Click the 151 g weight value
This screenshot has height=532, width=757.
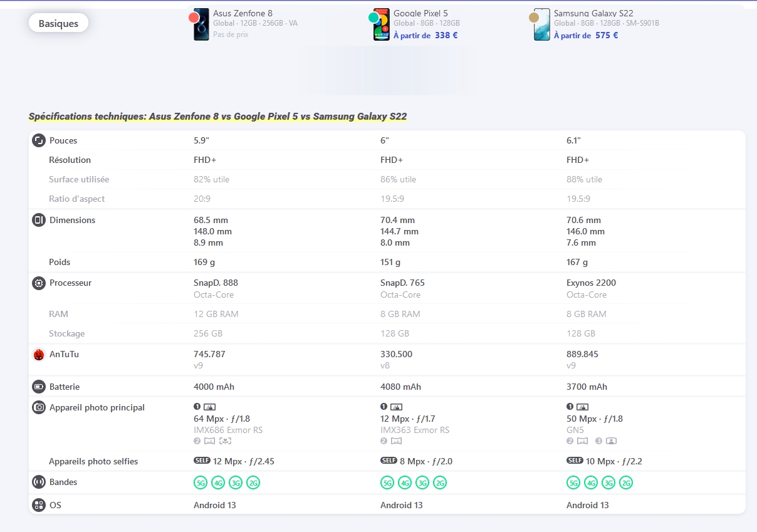point(390,262)
